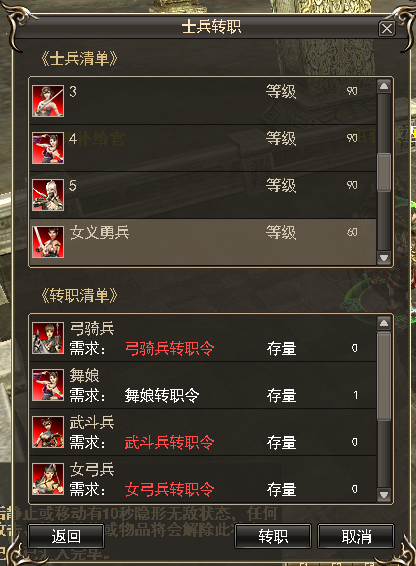Choose the 弓骑兵 class portrait

(x=48, y=338)
